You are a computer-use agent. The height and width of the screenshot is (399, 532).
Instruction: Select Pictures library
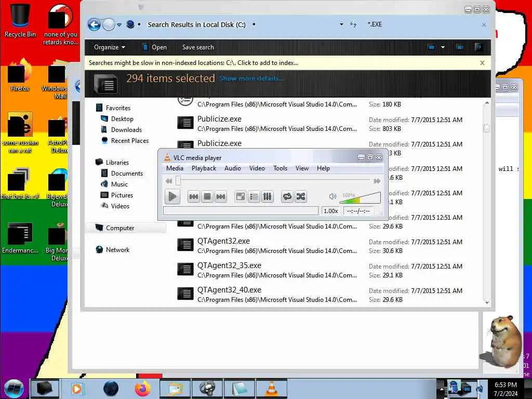[122, 195]
